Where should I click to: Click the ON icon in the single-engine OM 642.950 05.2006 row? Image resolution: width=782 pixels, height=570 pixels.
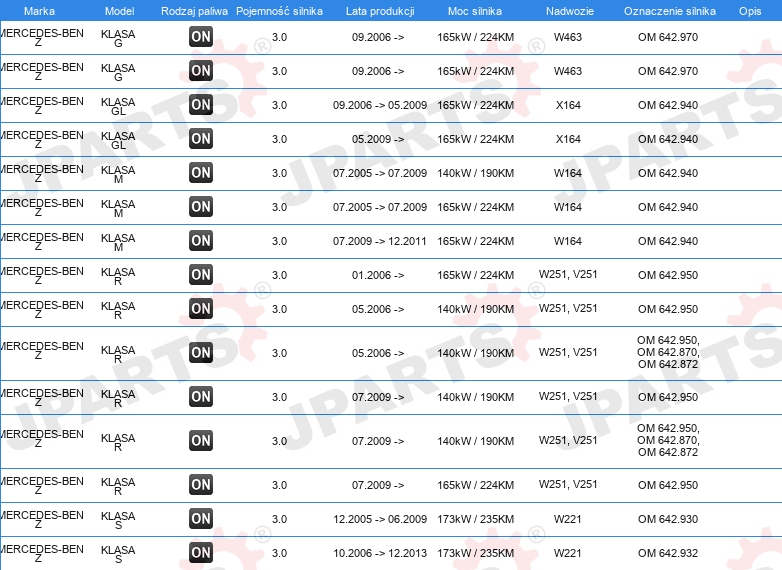[x=201, y=308]
